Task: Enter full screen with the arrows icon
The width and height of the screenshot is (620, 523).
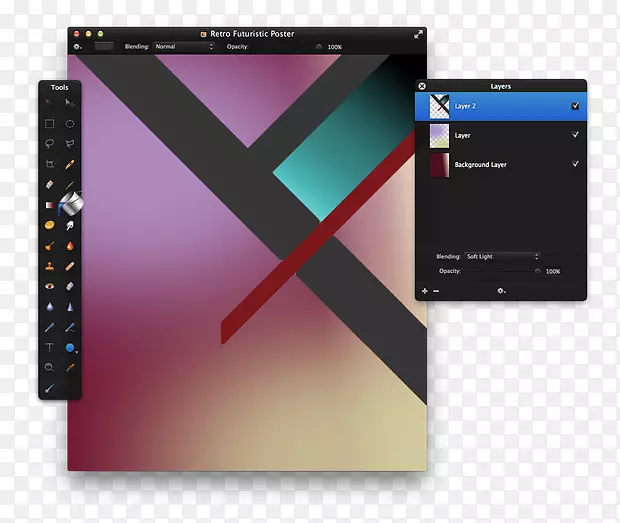Action: pyautogui.click(x=418, y=35)
